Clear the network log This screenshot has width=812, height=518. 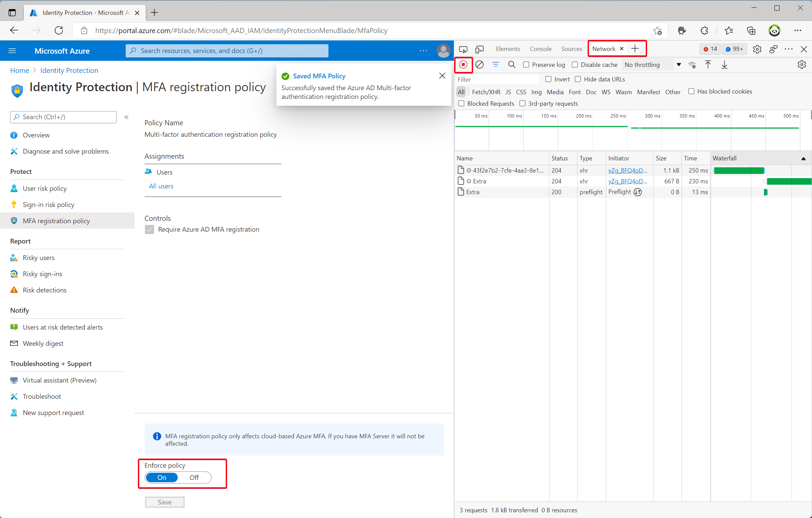pyautogui.click(x=479, y=64)
